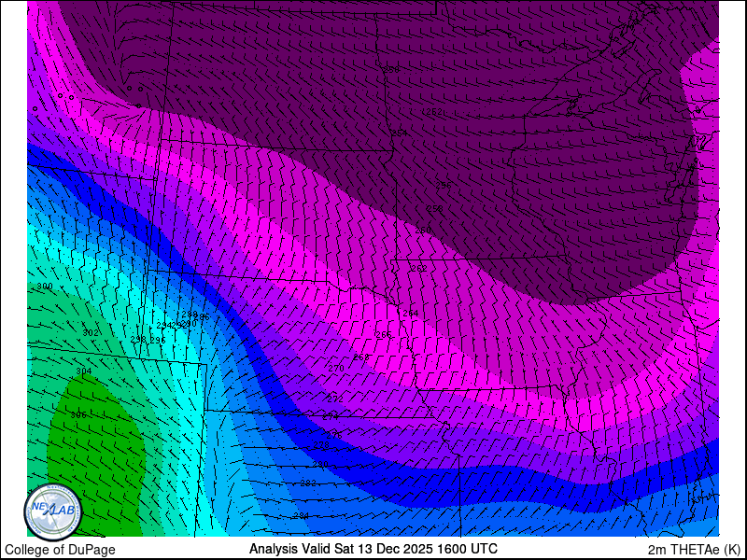Image resolution: width=747 pixels, height=560 pixels.
Task: Click the '282' contour label
Action: pyautogui.click(x=308, y=483)
